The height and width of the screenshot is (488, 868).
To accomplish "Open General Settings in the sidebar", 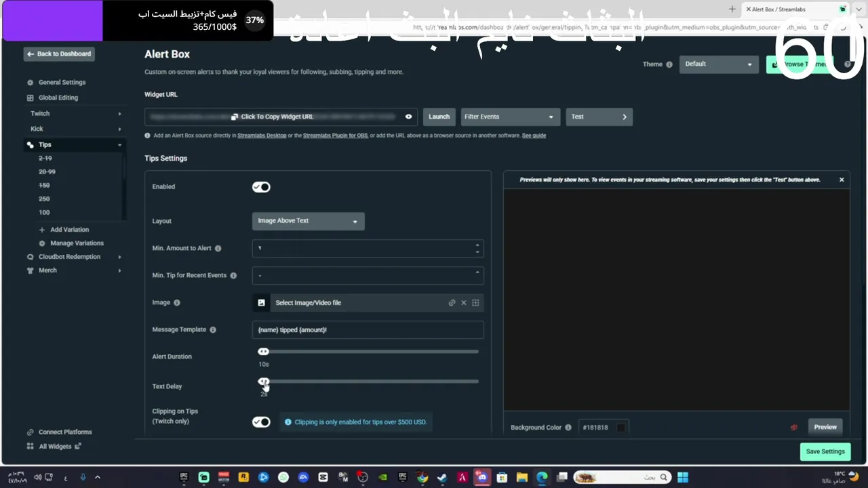I will coord(62,83).
